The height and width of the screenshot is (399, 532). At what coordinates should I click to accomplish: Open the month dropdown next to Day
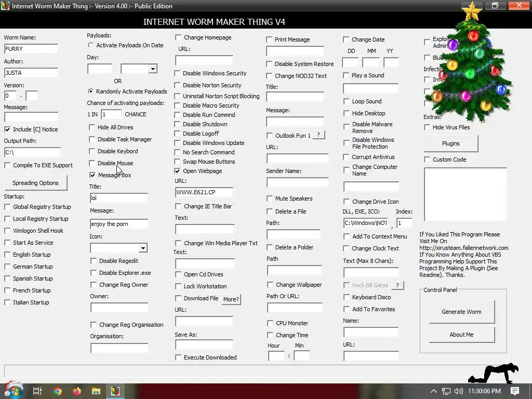(153, 69)
